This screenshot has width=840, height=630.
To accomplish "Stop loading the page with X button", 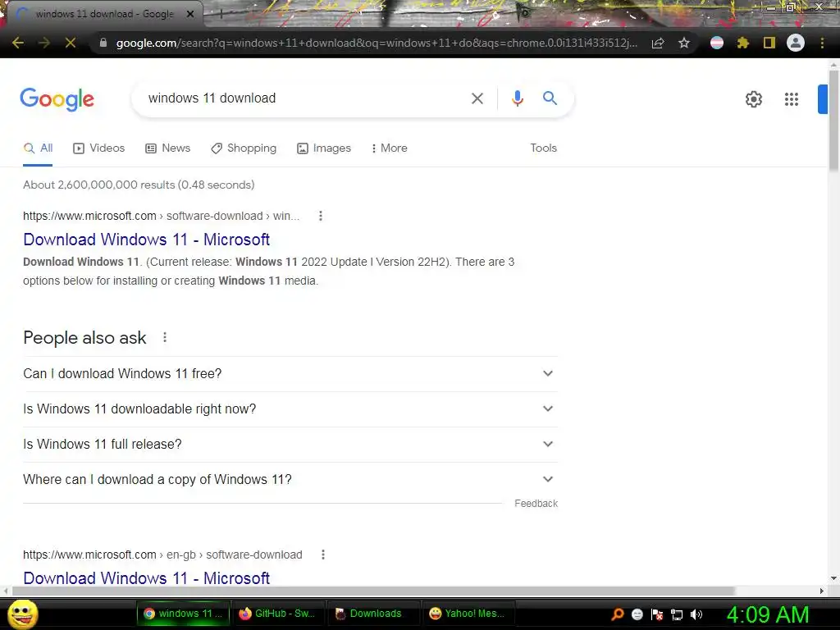I will point(71,43).
